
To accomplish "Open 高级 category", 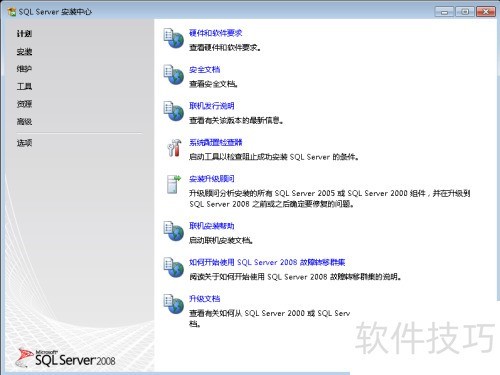I will 24,122.
